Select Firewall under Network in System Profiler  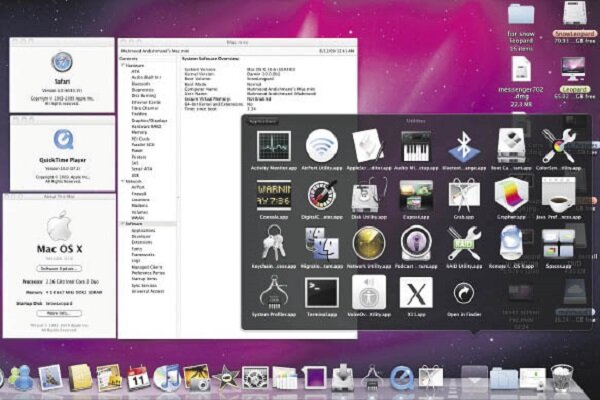pyautogui.click(x=139, y=193)
